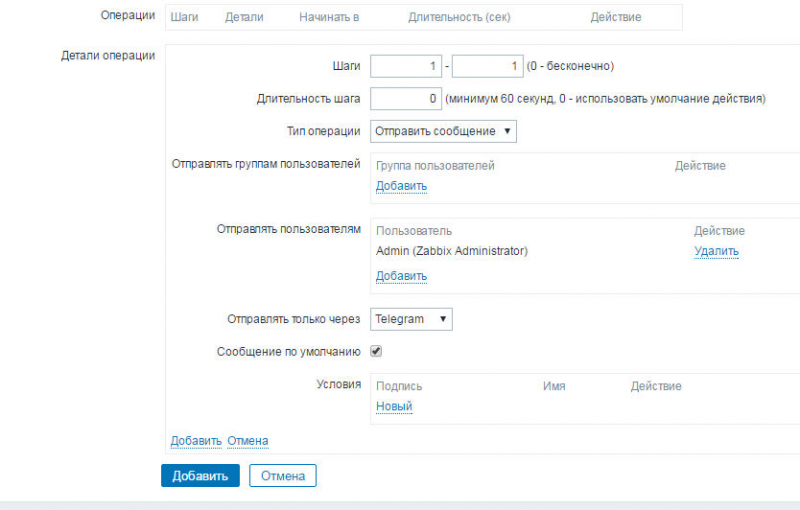Click "Добавить" under the users list
The width and height of the screenshot is (800, 510).
401,276
